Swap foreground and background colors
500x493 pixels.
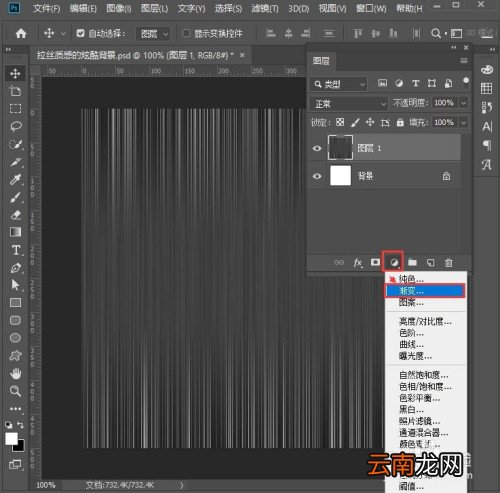[x=20, y=425]
